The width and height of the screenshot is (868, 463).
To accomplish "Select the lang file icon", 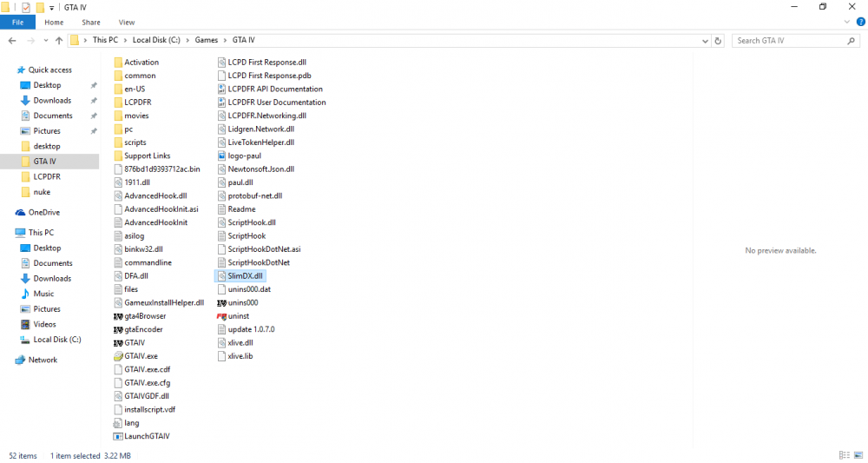I will coord(118,423).
